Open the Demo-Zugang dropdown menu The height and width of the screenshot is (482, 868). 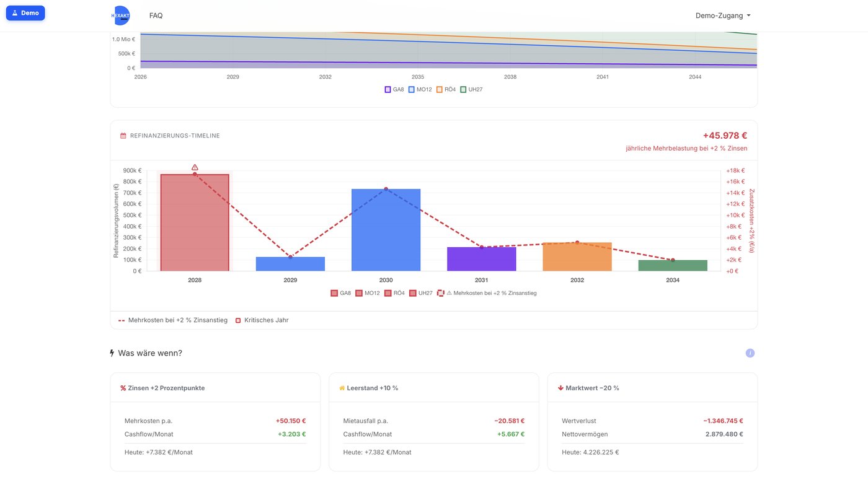723,15
